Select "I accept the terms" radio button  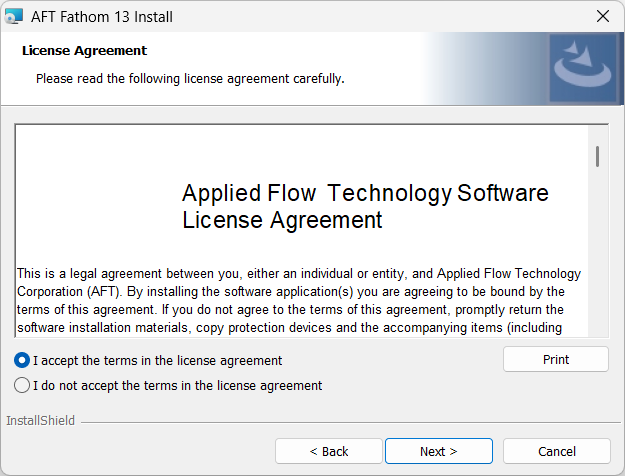pos(22,360)
